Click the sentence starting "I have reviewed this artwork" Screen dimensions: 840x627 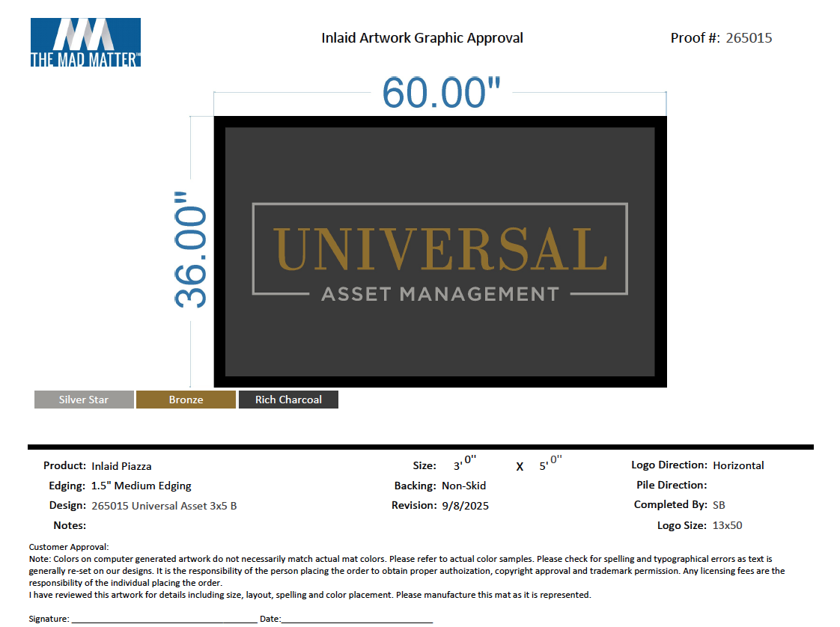tap(310, 595)
